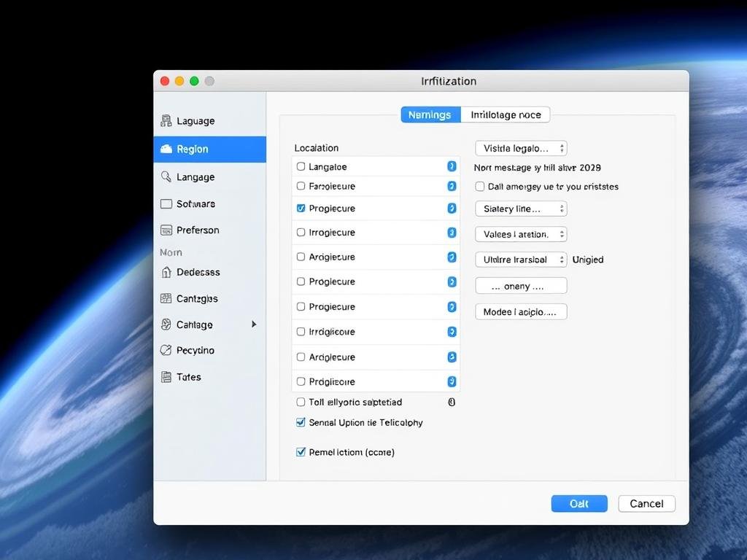
Task: Click the Pecytino sidebar icon
Action: point(166,350)
